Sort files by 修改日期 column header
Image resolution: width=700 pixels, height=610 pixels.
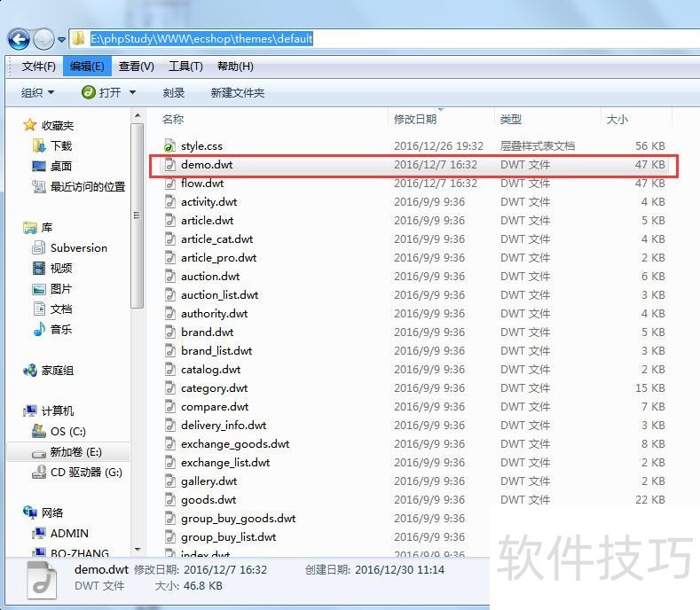(415, 119)
